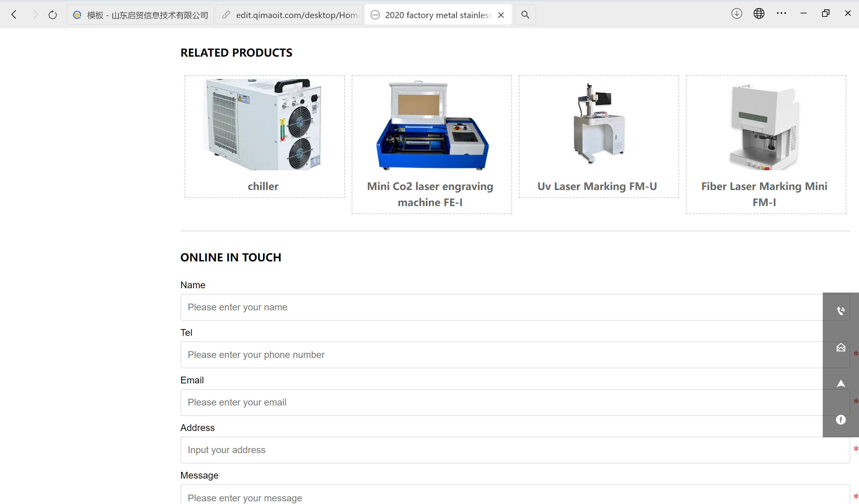Click the Mini Co2 laser engraving machine image

tap(431, 125)
